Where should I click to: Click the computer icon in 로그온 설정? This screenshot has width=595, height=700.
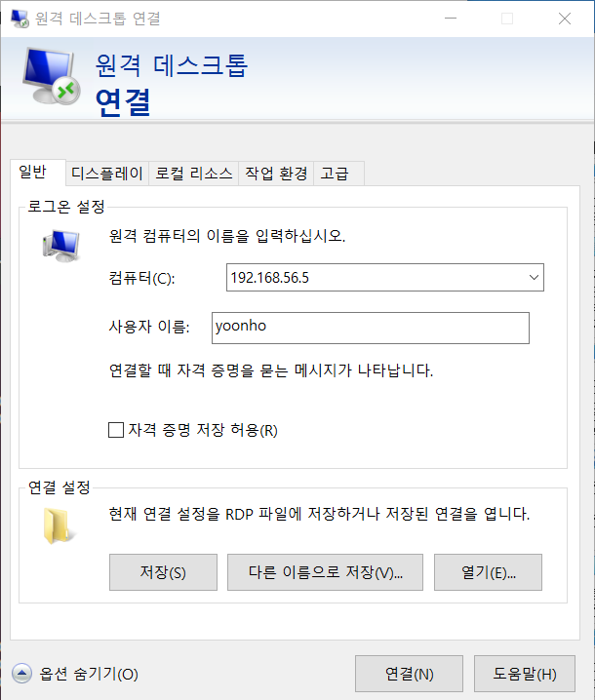(x=61, y=246)
